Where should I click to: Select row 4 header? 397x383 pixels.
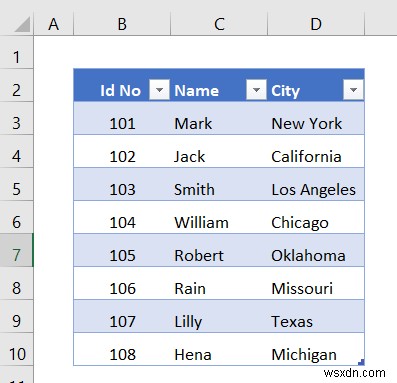click(16, 151)
